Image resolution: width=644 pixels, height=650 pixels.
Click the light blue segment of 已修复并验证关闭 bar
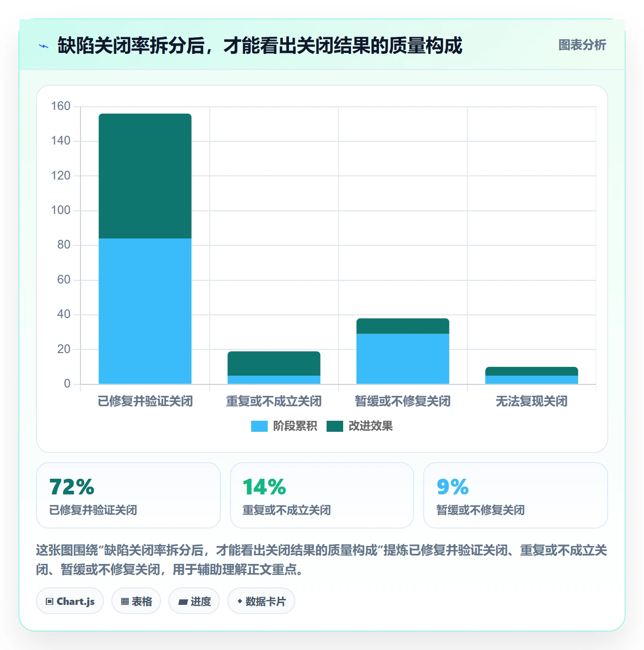[x=145, y=311]
